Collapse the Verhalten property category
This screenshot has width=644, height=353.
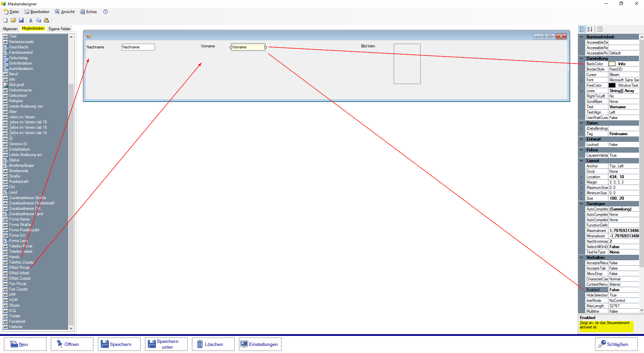pyautogui.click(x=582, y=258)
